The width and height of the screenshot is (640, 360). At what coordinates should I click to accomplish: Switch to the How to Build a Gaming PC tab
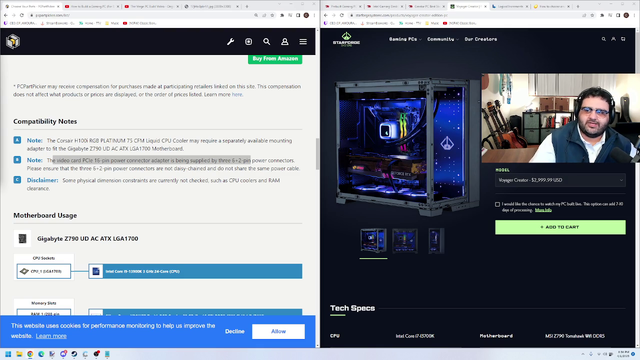tap(92, 7)
